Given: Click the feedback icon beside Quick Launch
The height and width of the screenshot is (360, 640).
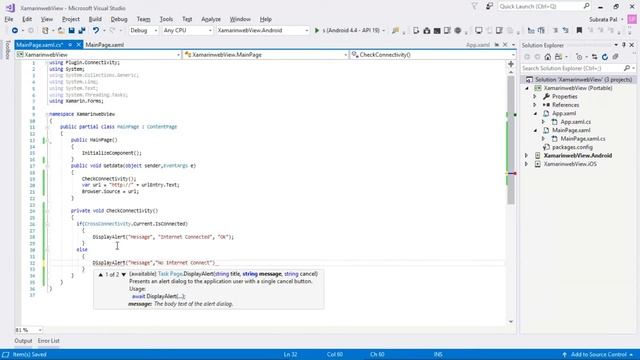Looking at the screenshot, I should [x=489, y=7].
